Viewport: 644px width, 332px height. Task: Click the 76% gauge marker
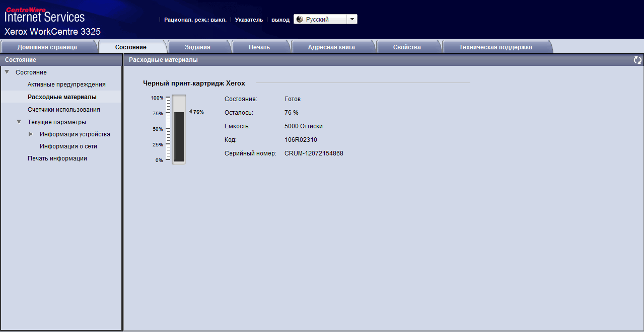[196, 112]
